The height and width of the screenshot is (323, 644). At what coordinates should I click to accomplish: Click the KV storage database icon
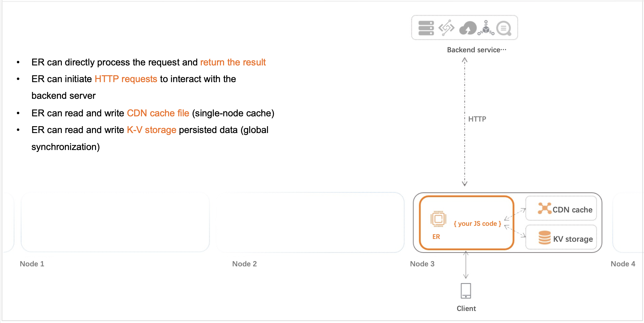click(x=544, y=238)
